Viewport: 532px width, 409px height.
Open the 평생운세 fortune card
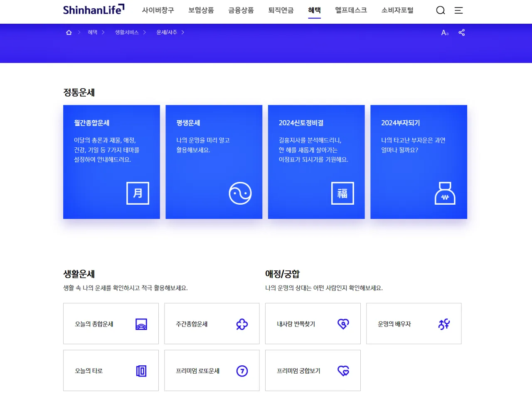pyautogui.click(x=214, y=162)
